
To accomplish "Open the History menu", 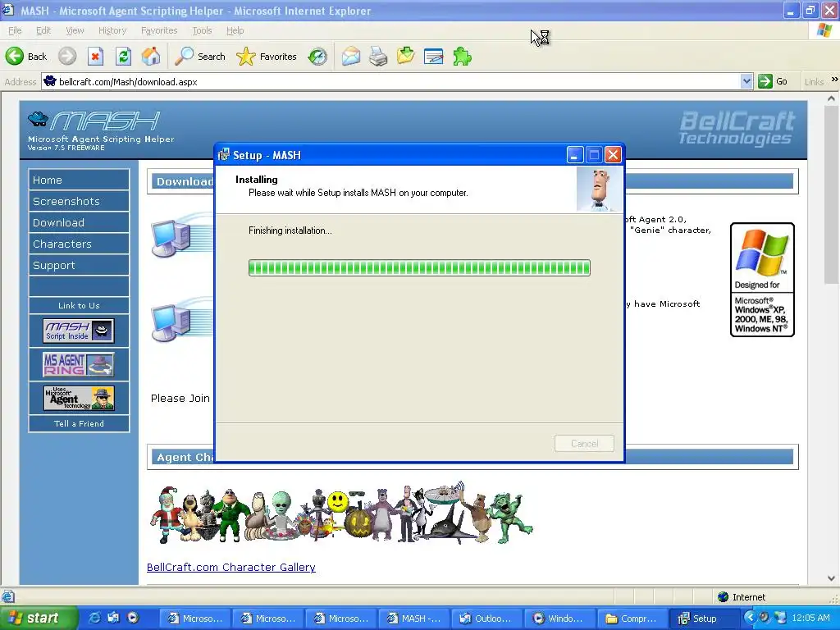I will [112, 30].
